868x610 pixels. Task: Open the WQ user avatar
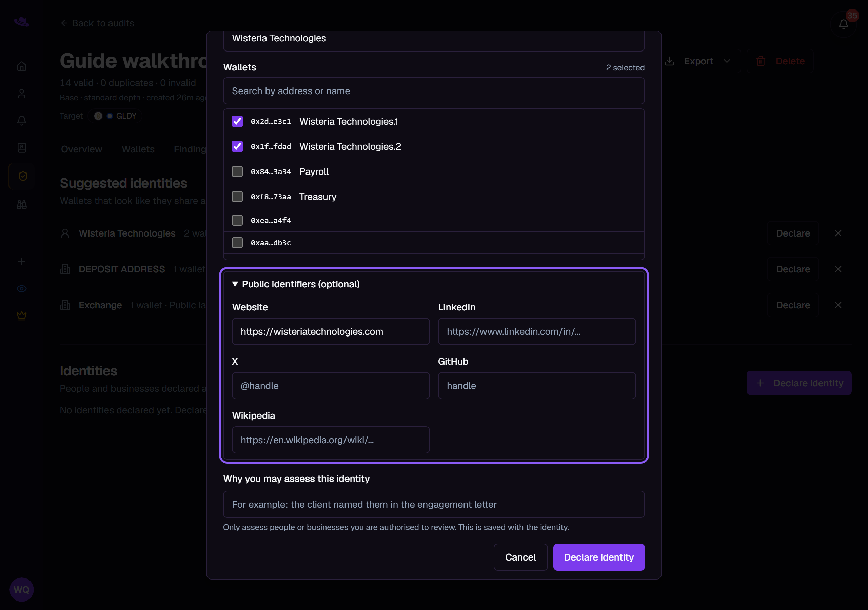coord(22,590)
